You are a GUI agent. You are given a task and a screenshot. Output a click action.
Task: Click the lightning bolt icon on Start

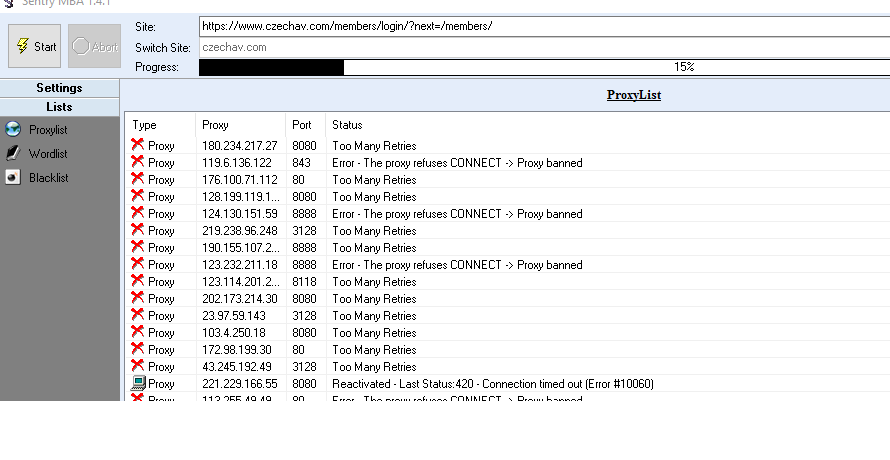[x=23, y=46]
